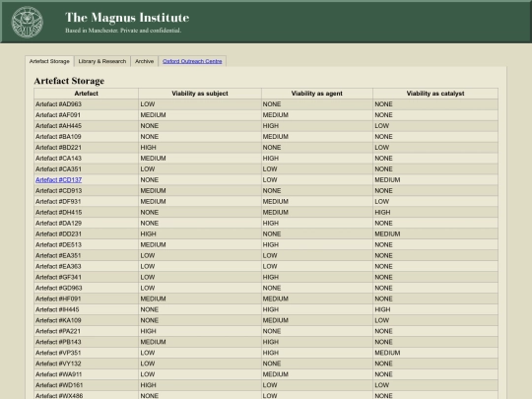
Task: Click HIGH catalyst value for Artefact #DH415
Action: [x=382, y=213]
